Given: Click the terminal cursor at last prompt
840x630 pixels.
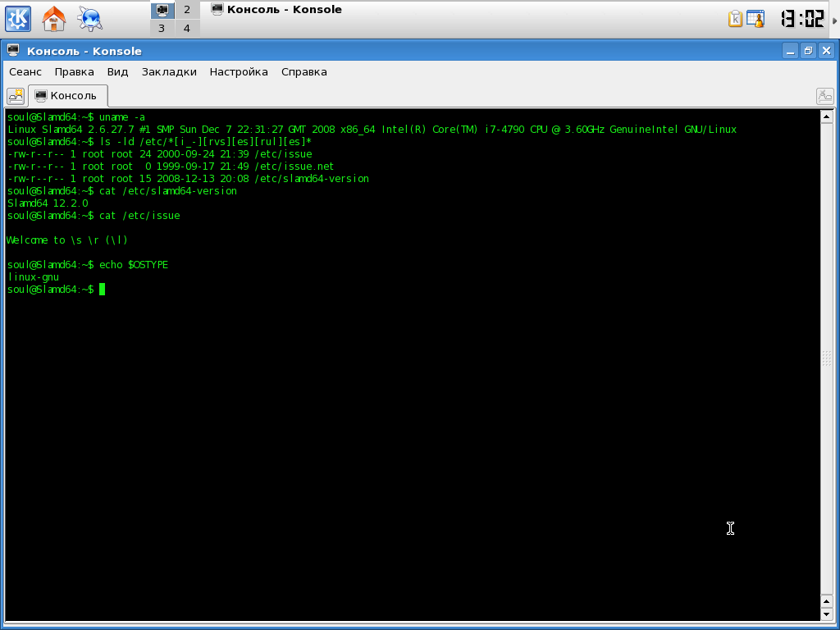Looking at the screenshot, I should tap(103, 290).
